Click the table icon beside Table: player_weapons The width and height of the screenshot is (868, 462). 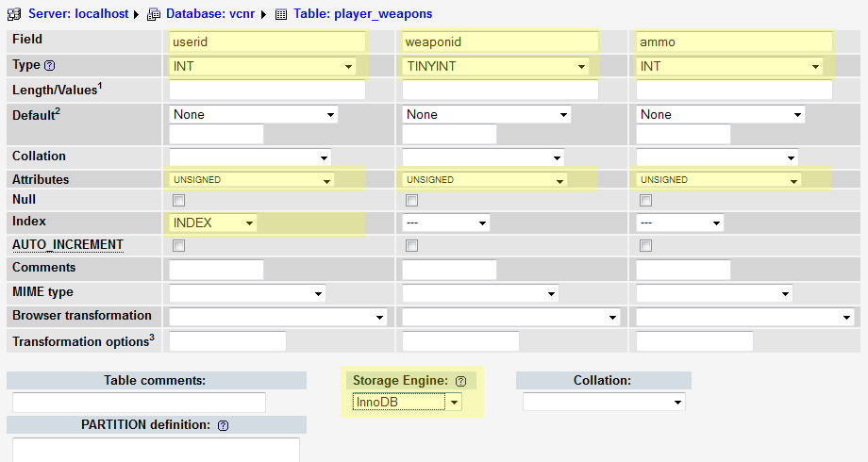(281, 15)
